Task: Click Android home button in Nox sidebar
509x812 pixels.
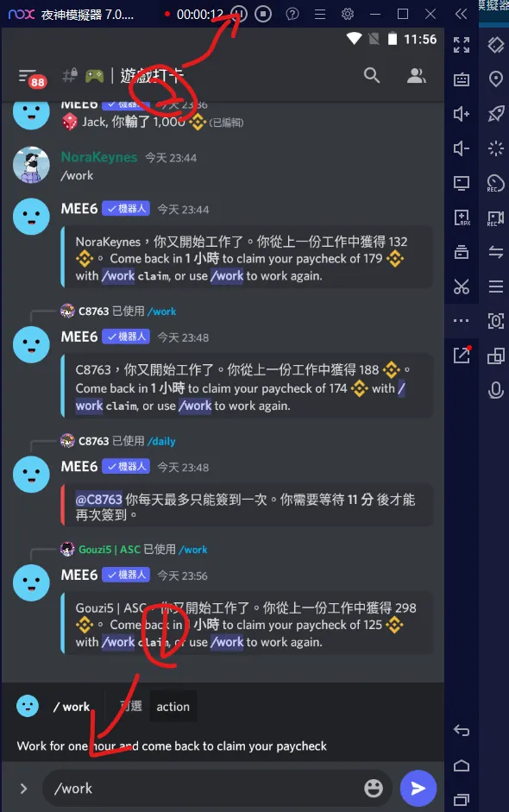Action: point(461,765)
